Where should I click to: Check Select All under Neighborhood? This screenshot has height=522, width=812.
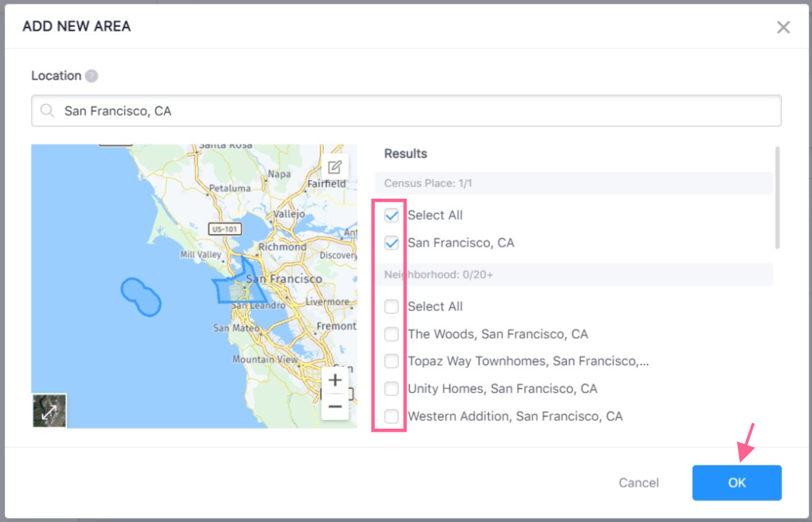click(391, 307)
